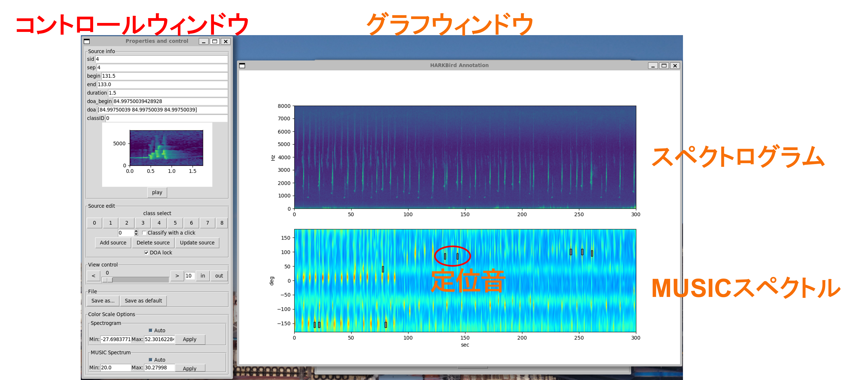Minimize the Properties and control window
Image resolution: width=868 pixels, height=380 pixels.
(x=204, y=42)
